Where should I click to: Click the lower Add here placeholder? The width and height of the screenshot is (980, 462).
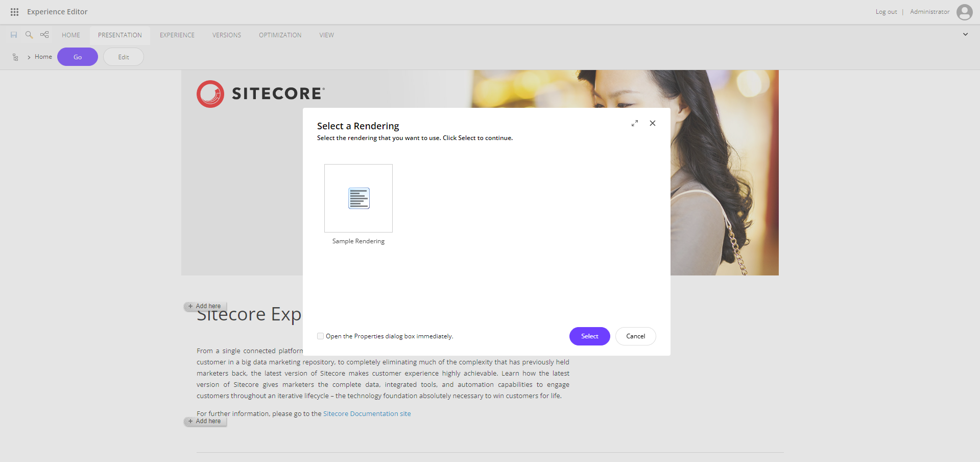click(205, 421)
